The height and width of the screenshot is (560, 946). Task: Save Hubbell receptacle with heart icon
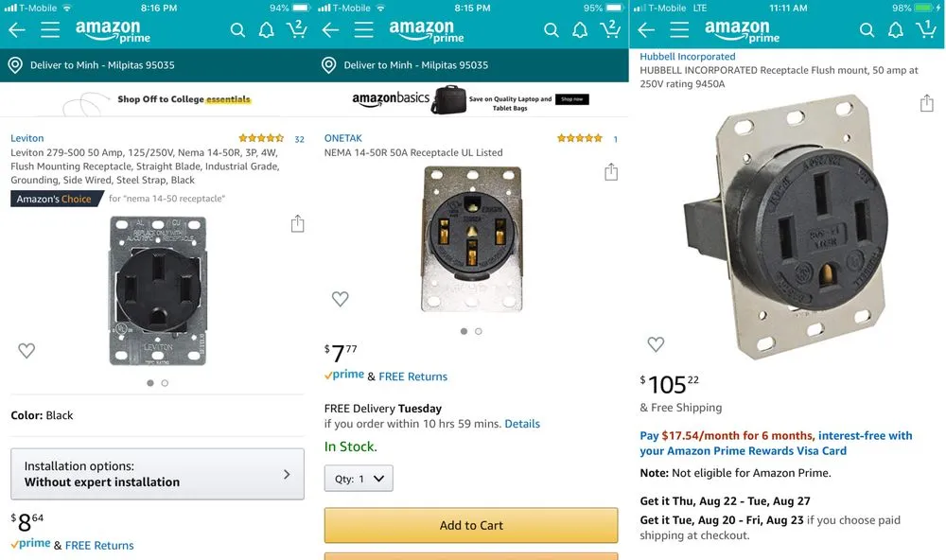(x=656, y=344)
